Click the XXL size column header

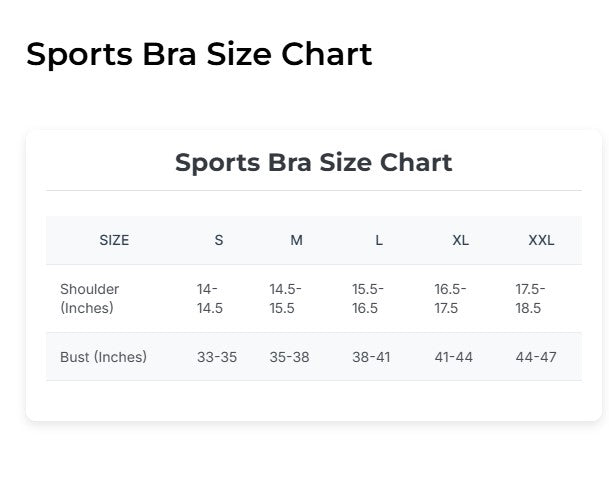click(541, 240)
